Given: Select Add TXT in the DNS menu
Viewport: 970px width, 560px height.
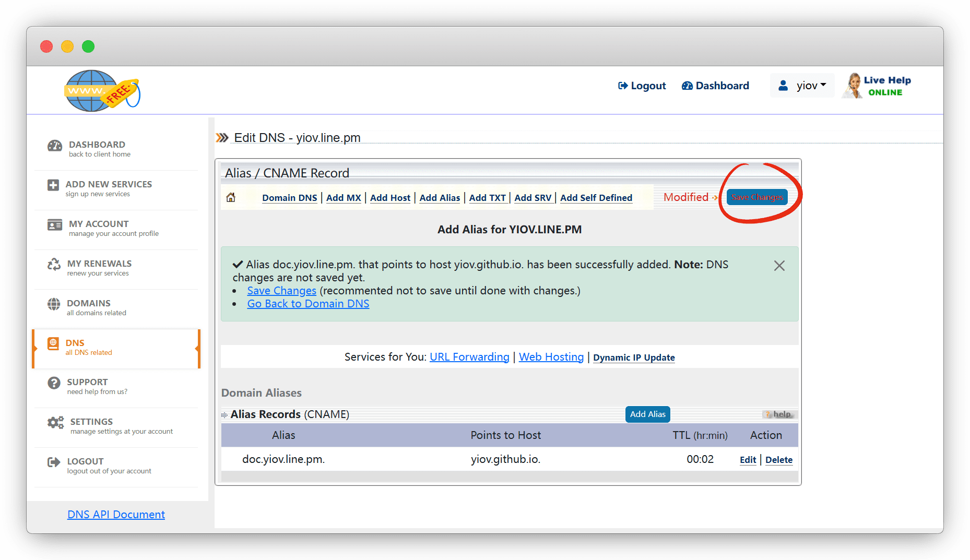Looking at the screenshot, I should click(x=487, y=198).
